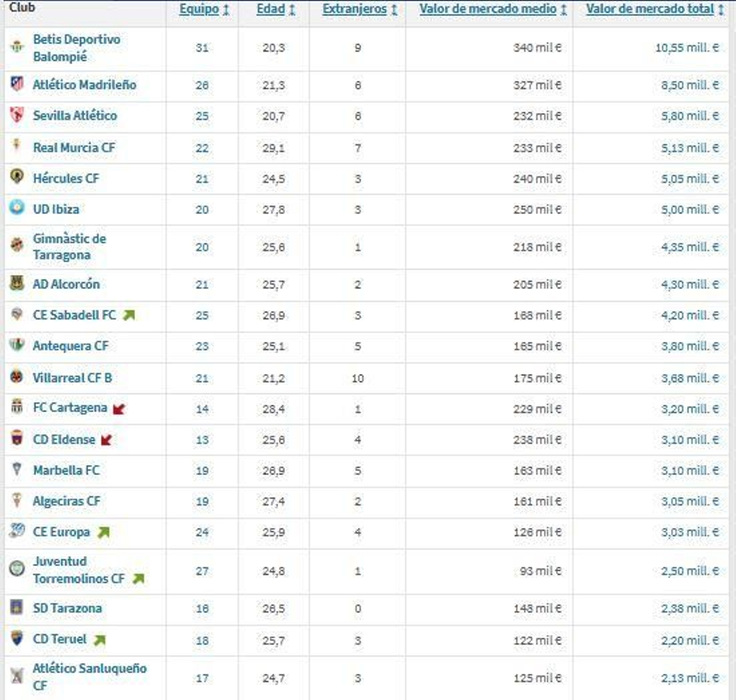Sort the table by the Equipo header
Screen dimensions: 736x700
(x=199, y=8)
